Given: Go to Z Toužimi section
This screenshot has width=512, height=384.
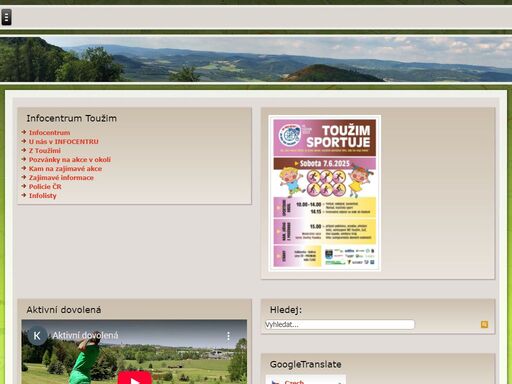Looking at the screenshot, I should [x=45, y=151].
